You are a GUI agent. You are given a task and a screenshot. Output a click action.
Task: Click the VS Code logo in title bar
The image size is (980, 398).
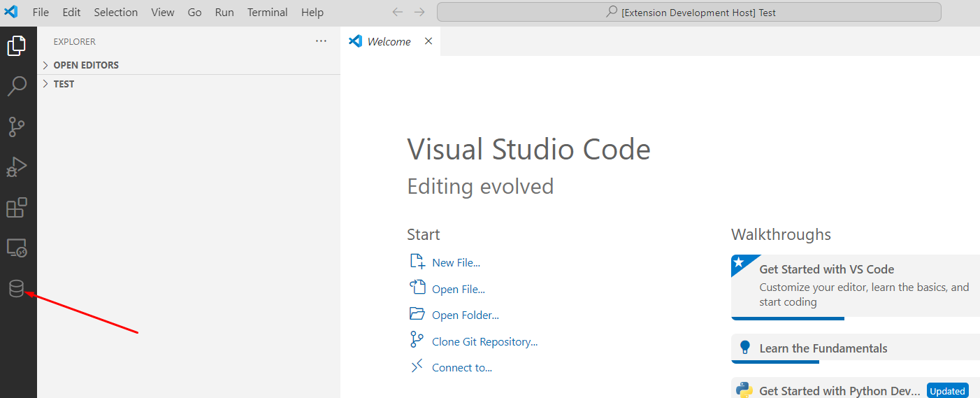pyautogui.click(x=11, y=12)
